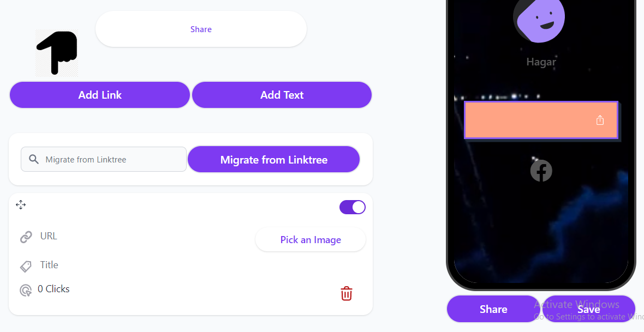Image resolution: width=644 pixels, height=332 pixels.
Task: Click the clicks cursor icon
Action: point(26,290)
